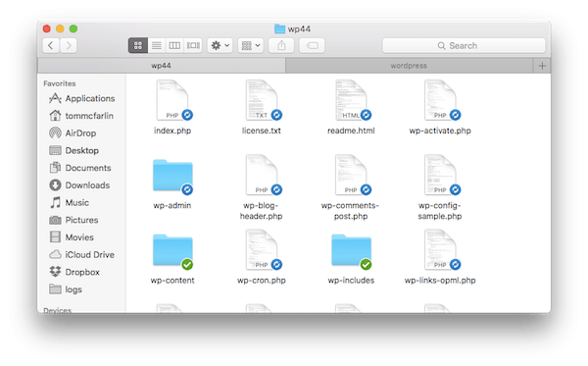The width and height of the screenshot is (588, 366).
Task: Select the index.php file icon
Action: coord(172,100)
